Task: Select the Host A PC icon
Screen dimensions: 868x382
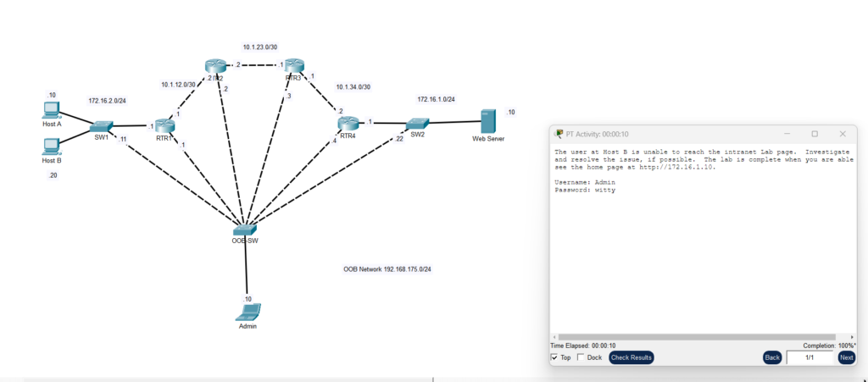Action: (51, 110)
